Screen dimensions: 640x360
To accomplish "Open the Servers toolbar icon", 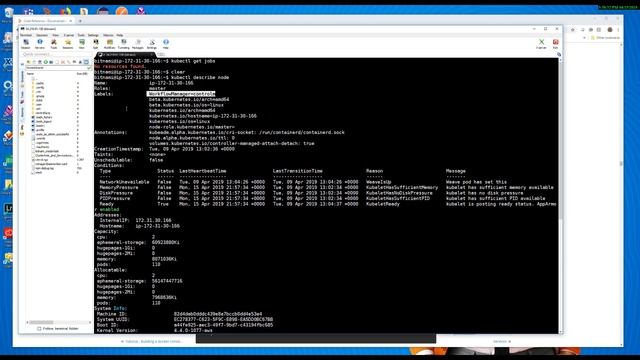I will [40, 44].
